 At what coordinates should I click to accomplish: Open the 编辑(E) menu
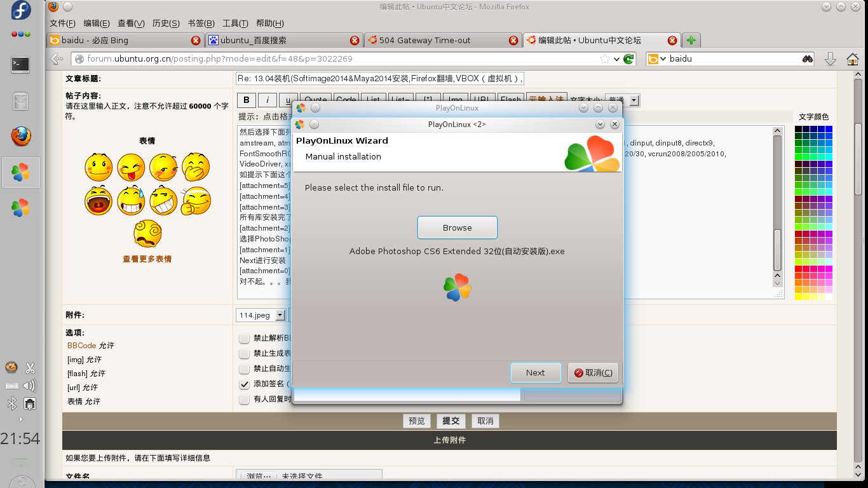[97, 24]
